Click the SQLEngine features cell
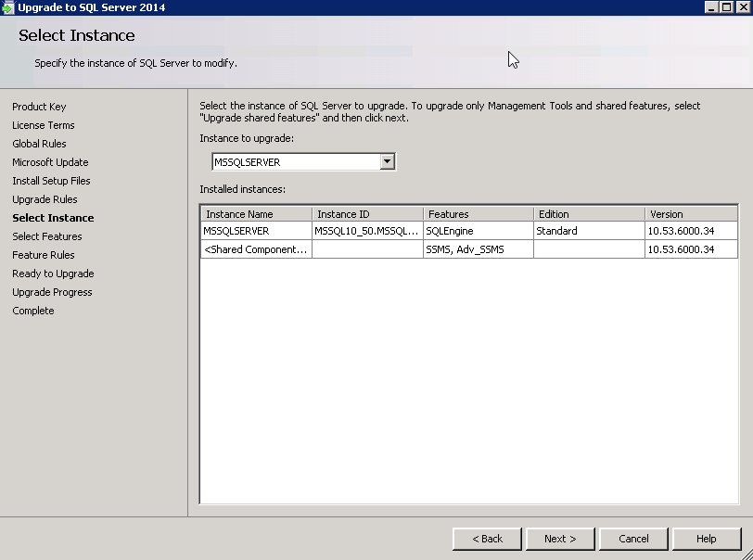The width and height of the screenshot is (753, 560). point(479,231)
